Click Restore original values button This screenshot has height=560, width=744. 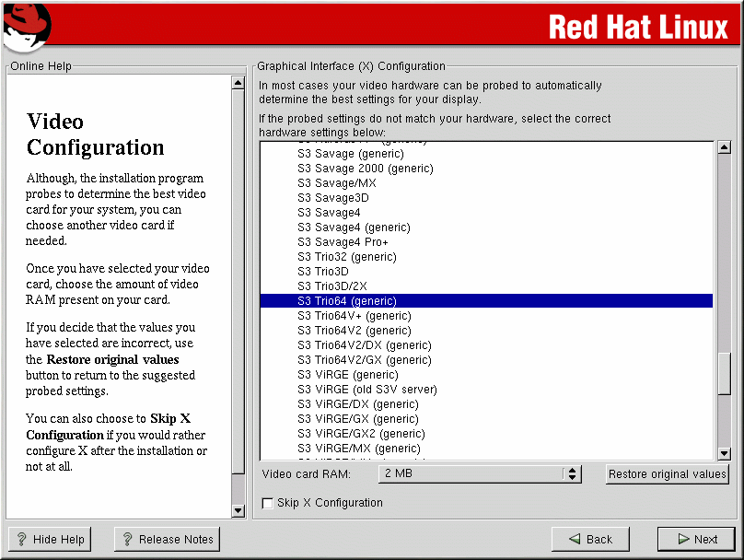point(668,474)
